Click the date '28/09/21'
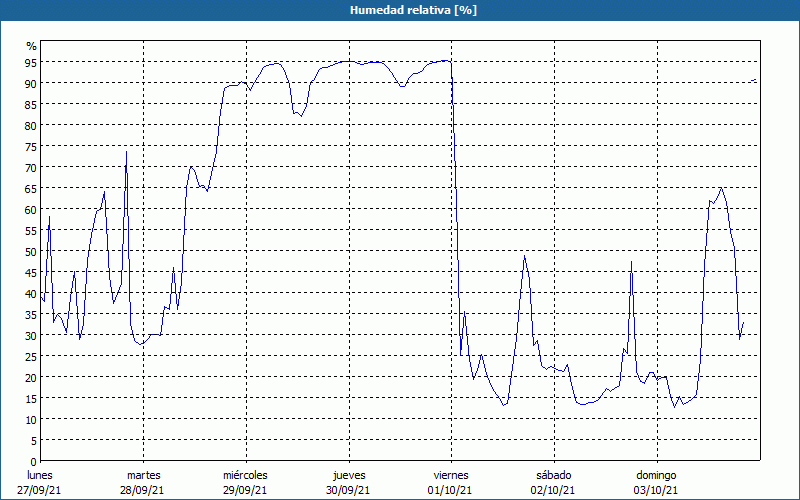The width and height of the screenshot is (800, 500). click(142, 490)
